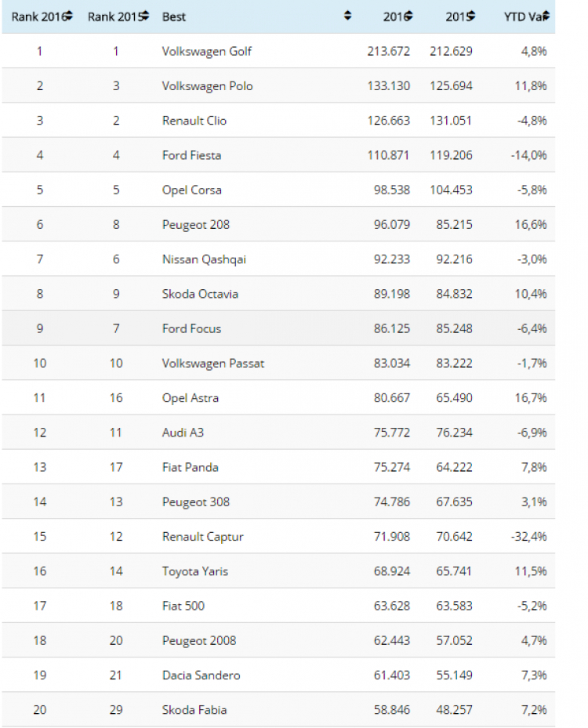The width and height of the screenshot is (588, 728).
Task: Select the Skoda Fabia row
Action: (x=278, y=709)
